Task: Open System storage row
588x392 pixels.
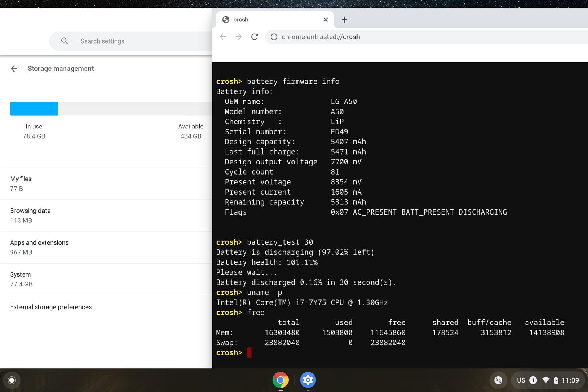Action: [x=106, y=279]
